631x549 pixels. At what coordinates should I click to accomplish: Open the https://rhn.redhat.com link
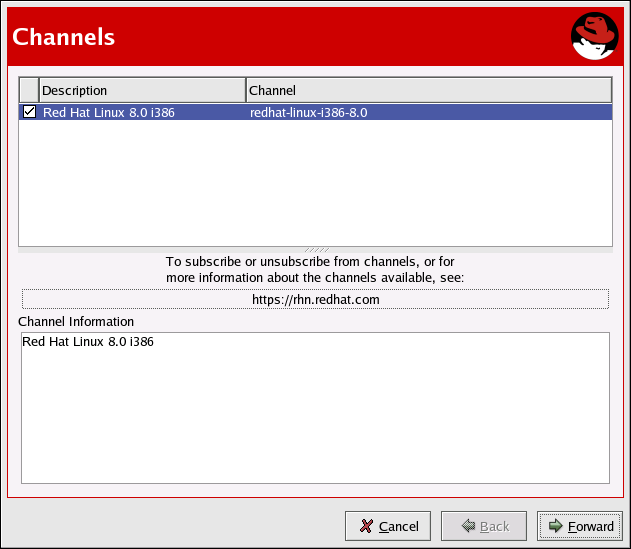tap(316, 299)
